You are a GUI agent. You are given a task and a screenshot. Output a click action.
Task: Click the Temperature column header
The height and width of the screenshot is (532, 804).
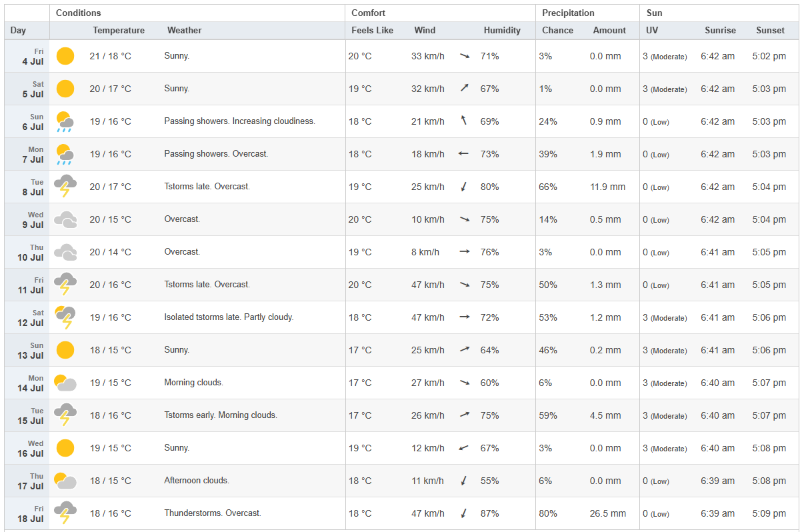(x=119, y=31)
